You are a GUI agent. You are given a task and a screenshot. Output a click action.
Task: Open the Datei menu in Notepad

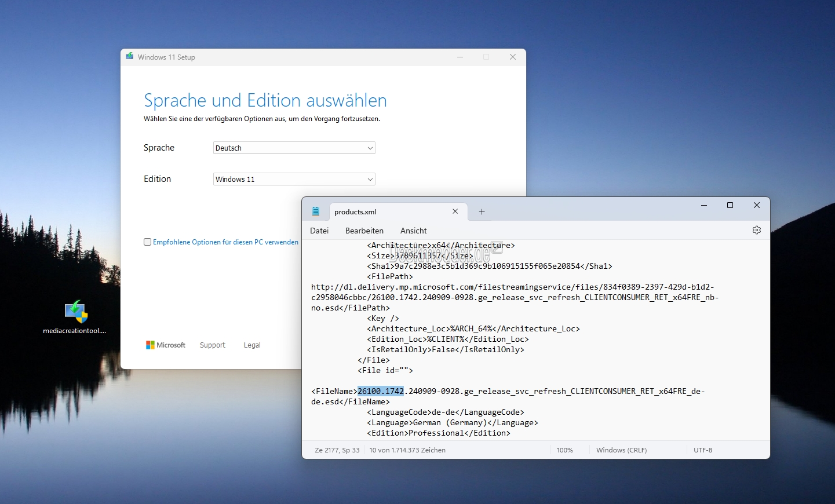pyautogui.click(x=319, y=231)
